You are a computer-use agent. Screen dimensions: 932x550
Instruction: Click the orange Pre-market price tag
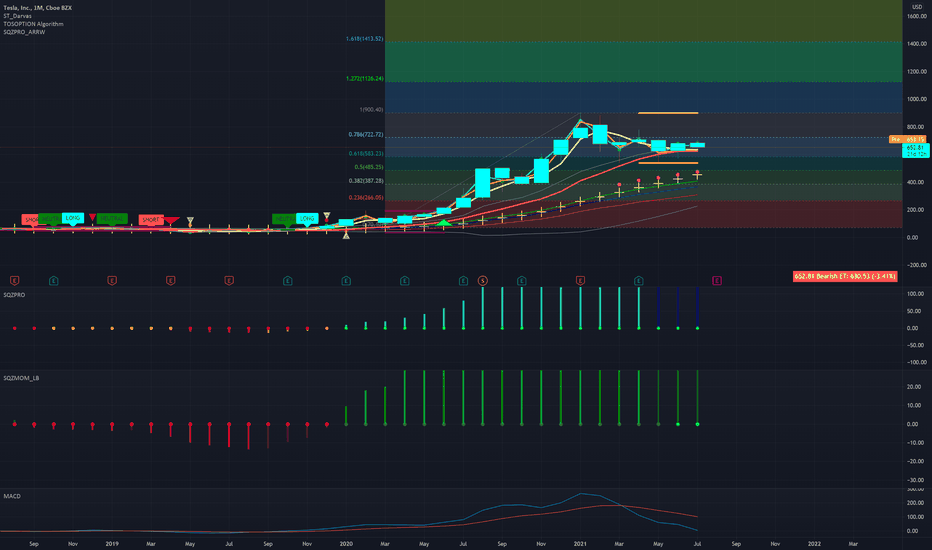(x=908, y=139)
